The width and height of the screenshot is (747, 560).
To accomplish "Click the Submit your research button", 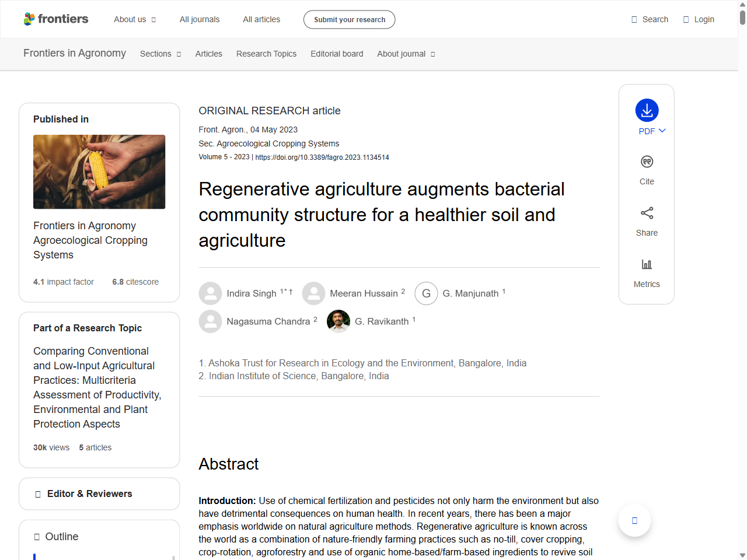I will coord(349,19).
